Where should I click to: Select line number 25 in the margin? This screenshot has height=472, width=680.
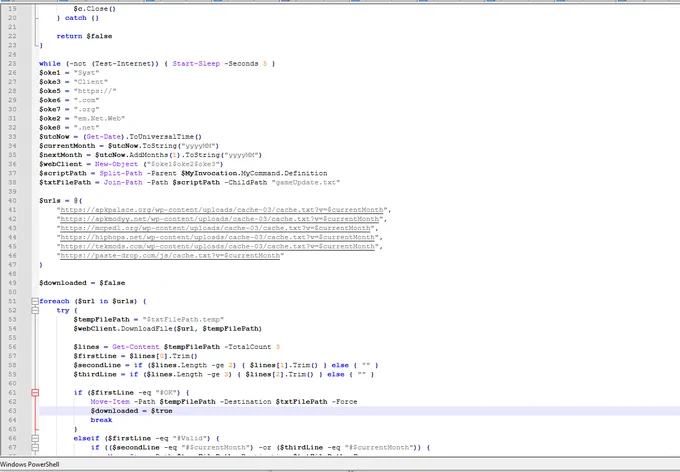[12, 64]
